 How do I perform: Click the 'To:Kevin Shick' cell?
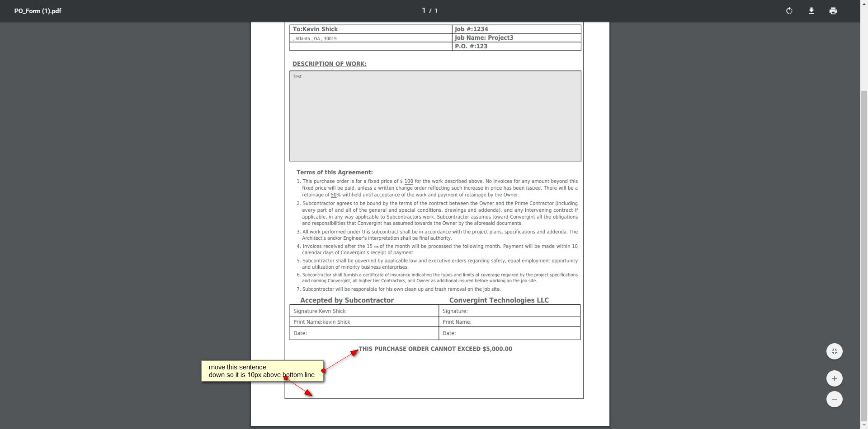click(x=371, y=29)
